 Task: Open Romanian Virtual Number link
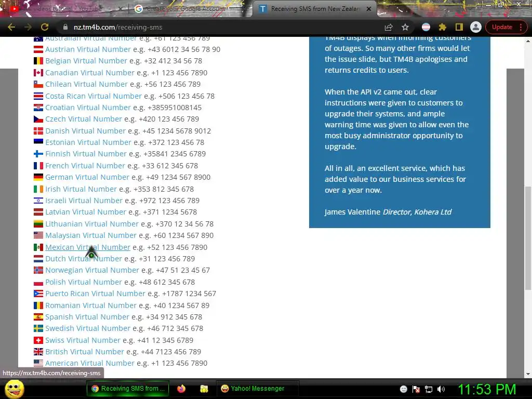(91, 305)
